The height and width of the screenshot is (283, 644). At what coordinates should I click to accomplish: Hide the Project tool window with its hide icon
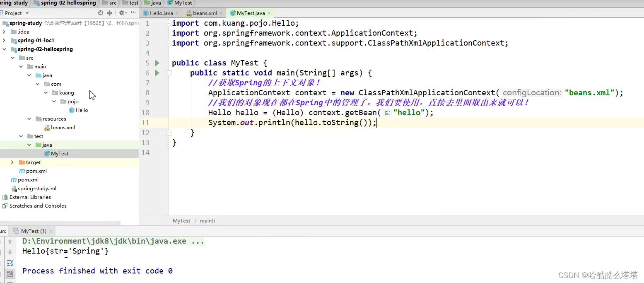pos(133,13)
